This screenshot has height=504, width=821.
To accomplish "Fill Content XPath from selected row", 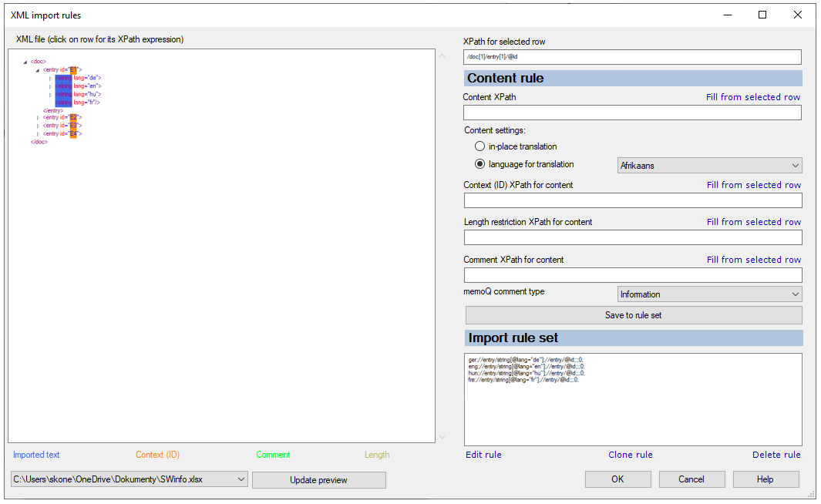I will point(753,96).
